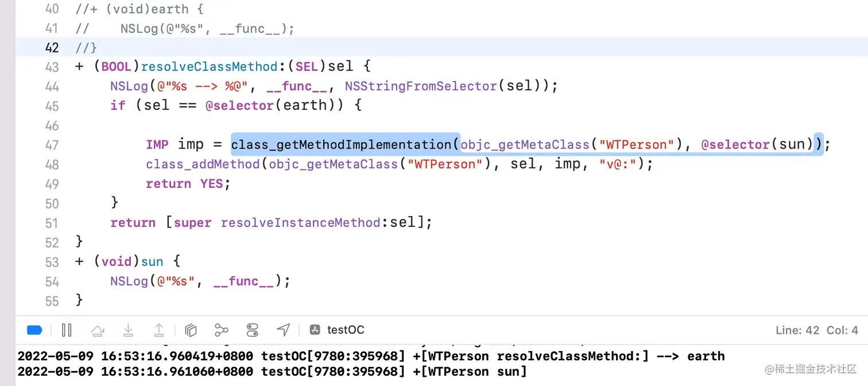Pause app execution
Screen dimensions: 868x386
67,330
